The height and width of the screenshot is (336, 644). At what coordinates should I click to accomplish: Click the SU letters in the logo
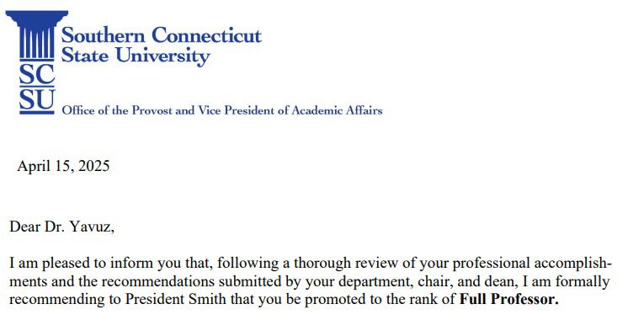click(36, 100)
